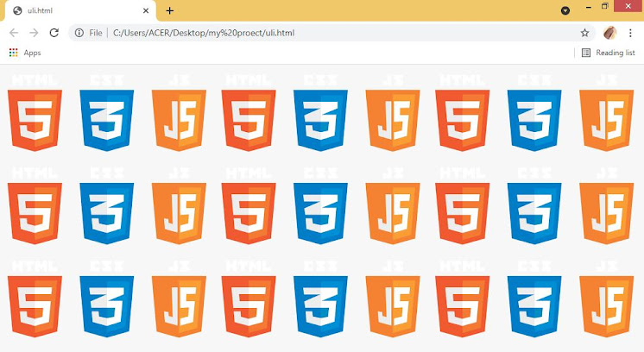The image size is (644, 352).
Task: Click the last JS shield in middle row
Action: (607, 213)
